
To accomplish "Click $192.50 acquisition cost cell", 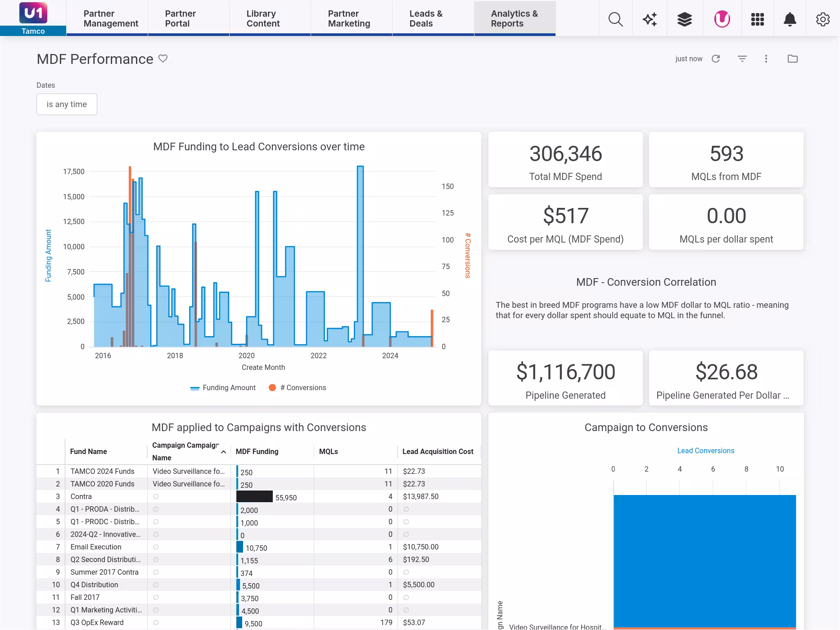I will [x=439, y=559].
